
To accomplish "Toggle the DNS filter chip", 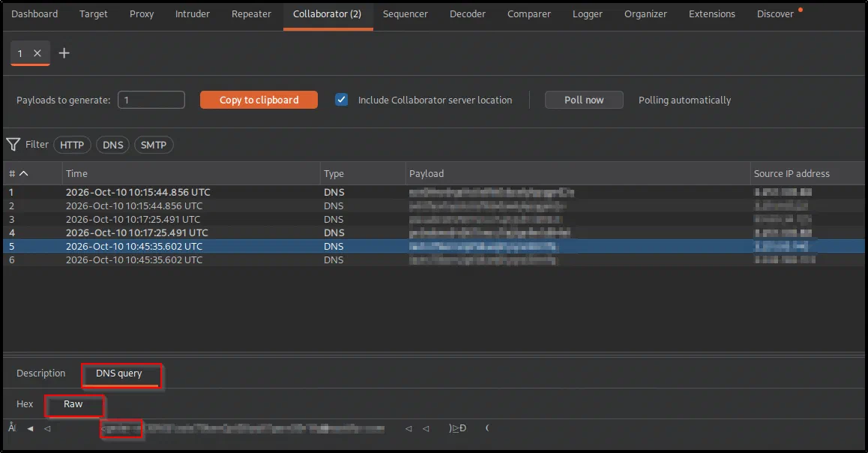I will point(113,145).
